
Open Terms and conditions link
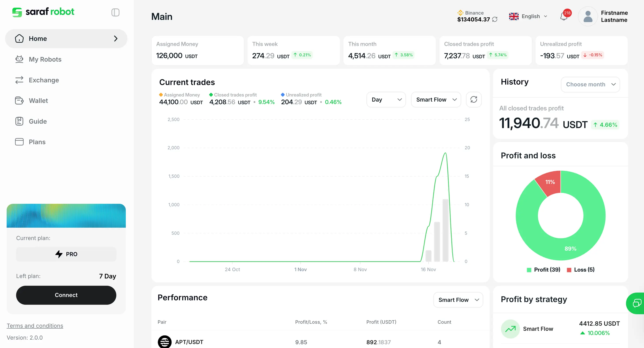coord(35,325)
